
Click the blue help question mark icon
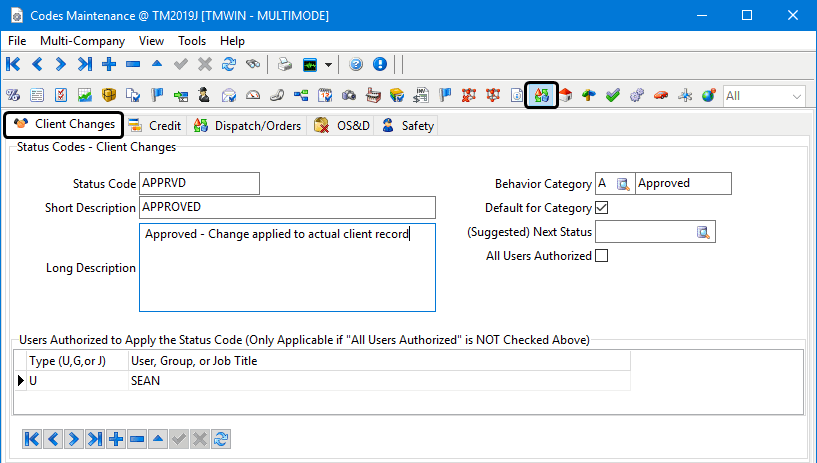click(x=356, y=65)
